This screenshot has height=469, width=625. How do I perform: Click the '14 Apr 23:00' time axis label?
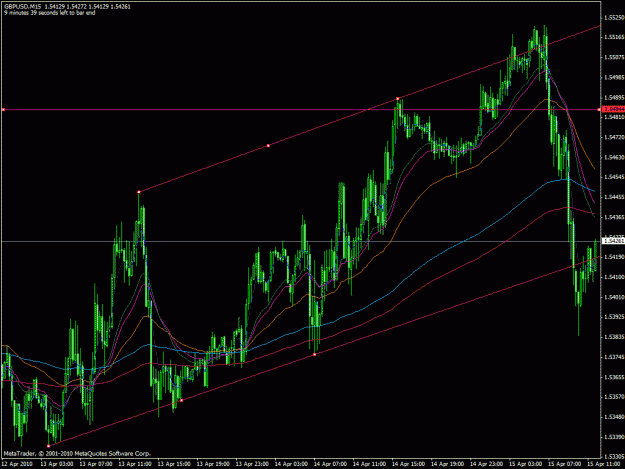click(486, 464)
